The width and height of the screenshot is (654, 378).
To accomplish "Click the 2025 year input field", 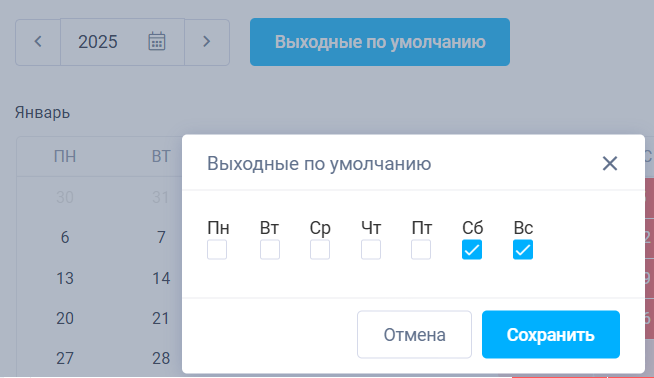I will pyautogui.click(x=123, y=42).
